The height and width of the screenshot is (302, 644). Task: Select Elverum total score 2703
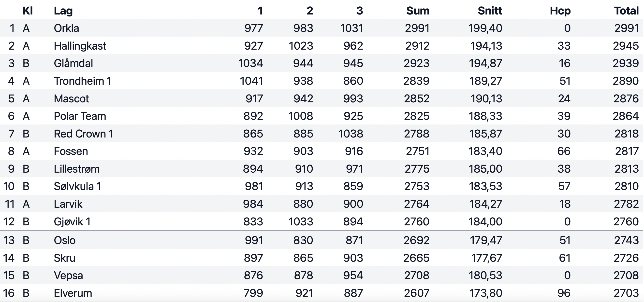[626, 293]
